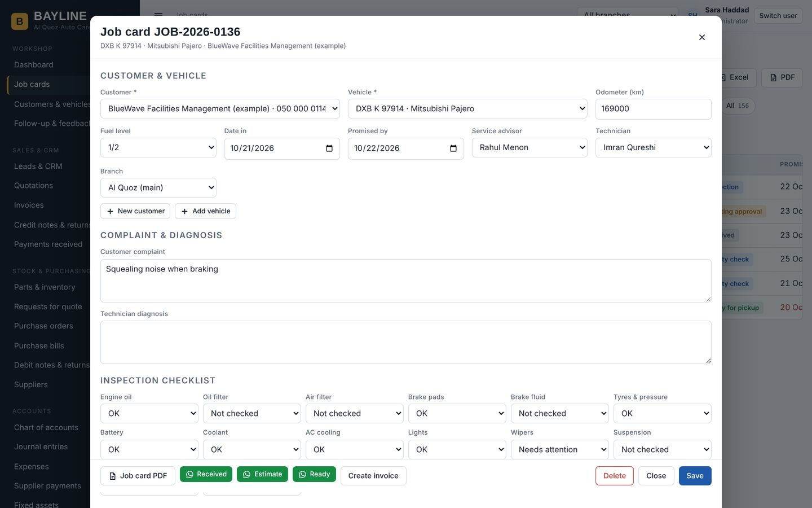Click Create invoice button
Screen dimensions: 812x508
click(373, 476)
